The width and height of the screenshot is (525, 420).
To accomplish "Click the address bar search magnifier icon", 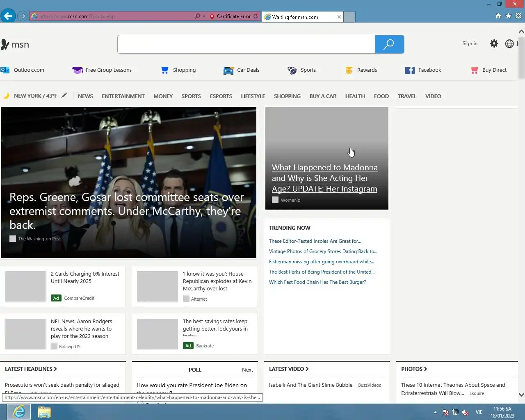I will tap(198, 16).
